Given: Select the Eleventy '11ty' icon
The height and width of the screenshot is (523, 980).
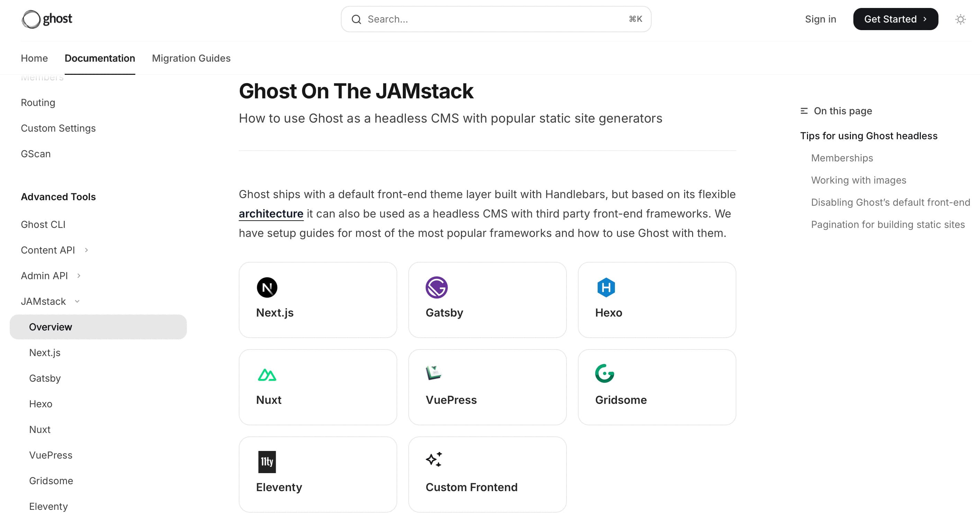Looking at the screenshot, I should (x=267, y=462).
